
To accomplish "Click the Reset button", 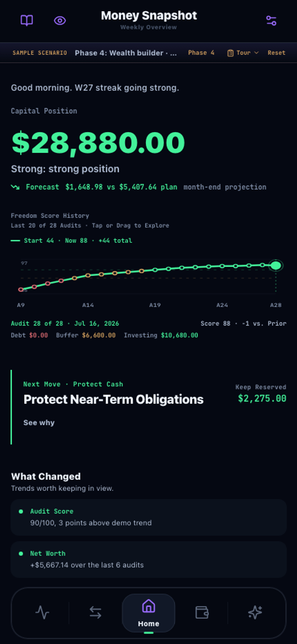I will coord(276,53).
